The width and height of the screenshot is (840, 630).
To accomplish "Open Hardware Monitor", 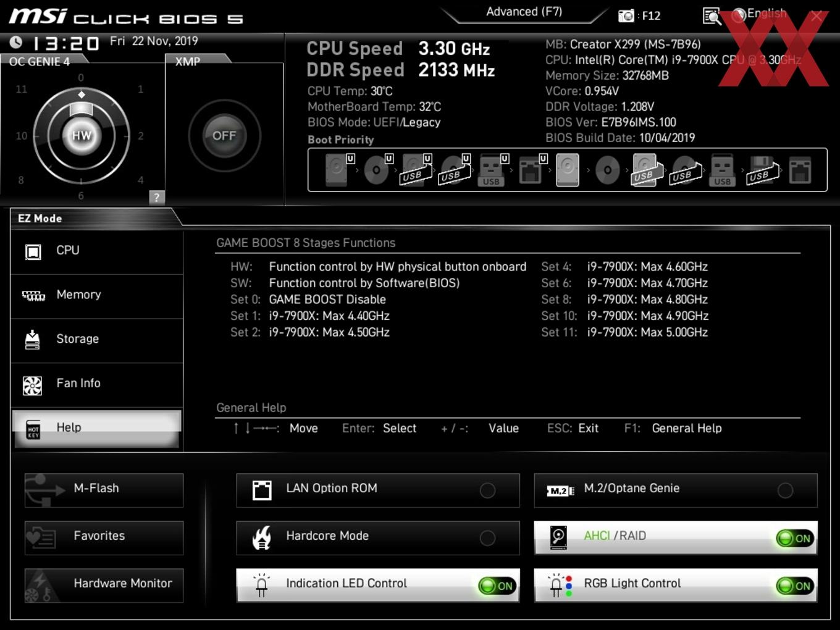I will (104, 586).
